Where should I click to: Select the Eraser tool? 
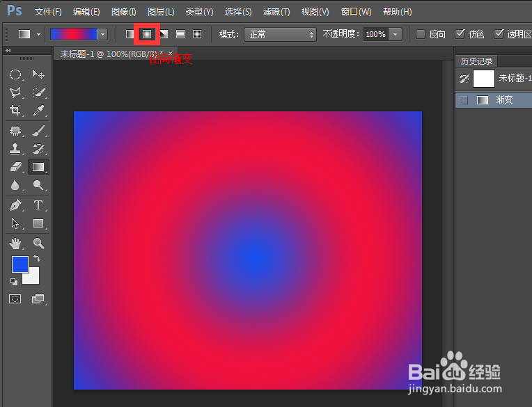tap(15, 167)
